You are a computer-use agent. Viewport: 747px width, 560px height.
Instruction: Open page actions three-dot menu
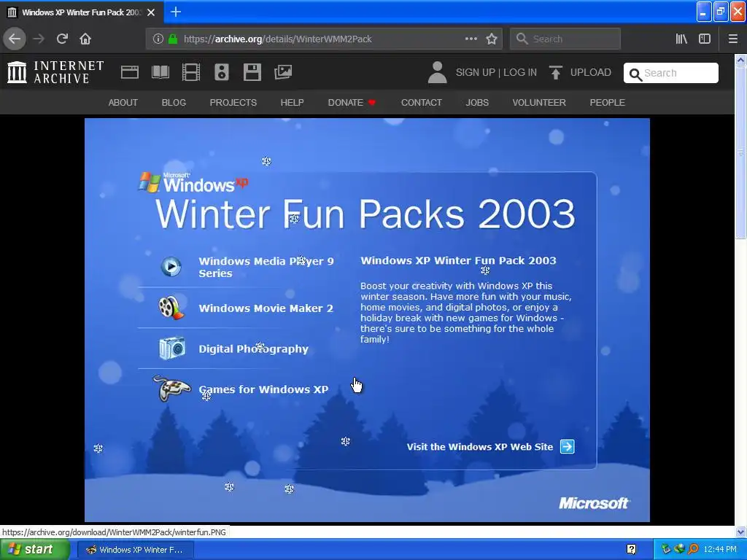click(471, 39)
